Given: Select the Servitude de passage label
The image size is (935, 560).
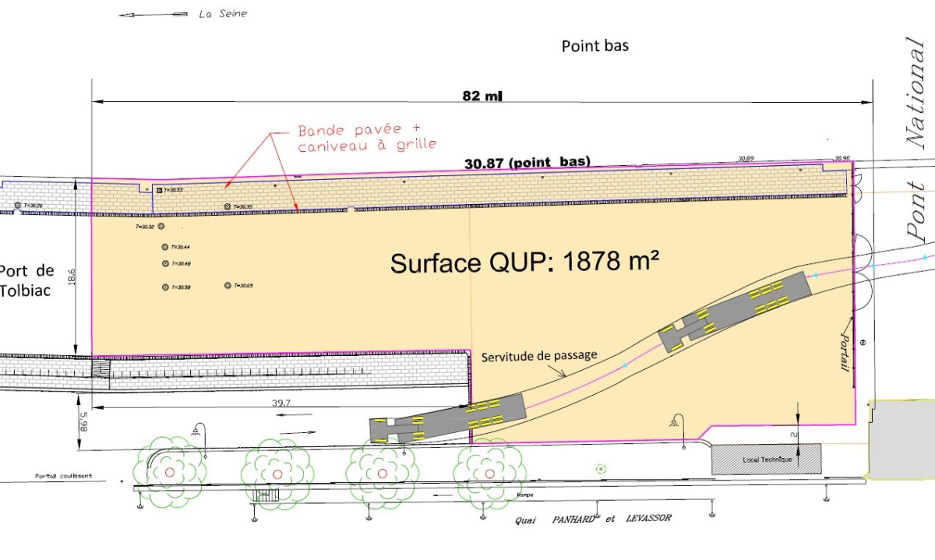Looking at the screenshot, I should (538, 356).
